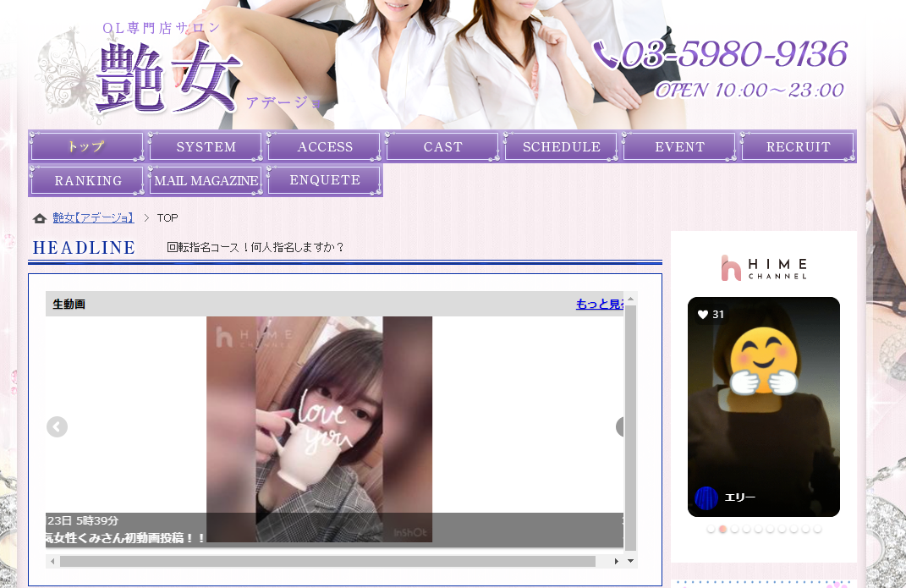Open MAIL MAGAZINE page
The height and width of the screenshot is (588, 906).
coord(206,181)
